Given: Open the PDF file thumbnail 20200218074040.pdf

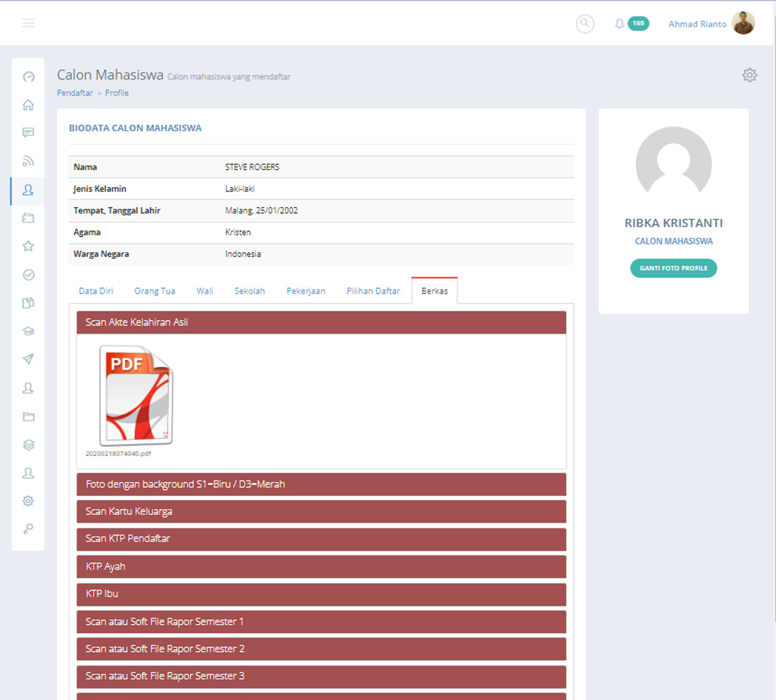Looking at the screenshot, I should [136, 396].
